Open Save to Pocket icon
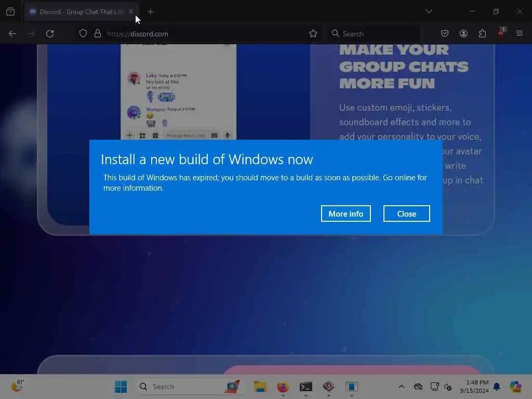The height and width of the screenshot is (399, 532). pos(445,33)
